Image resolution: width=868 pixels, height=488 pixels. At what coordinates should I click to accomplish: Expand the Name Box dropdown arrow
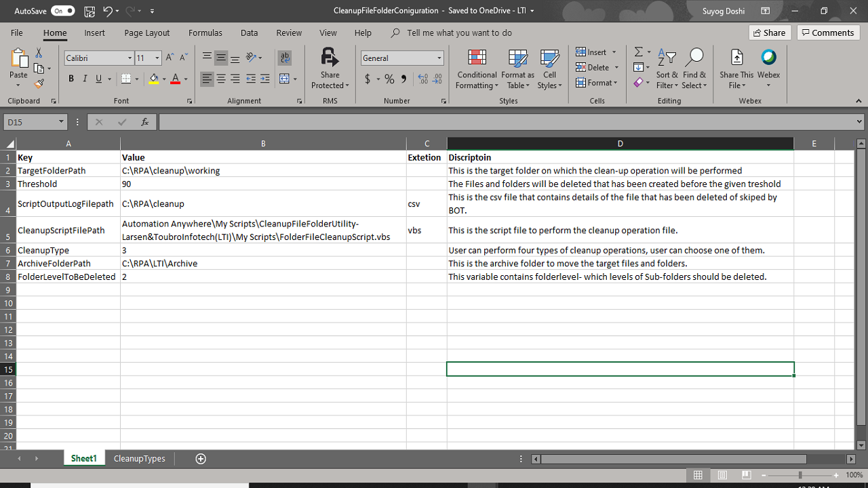tap(61, 122)
